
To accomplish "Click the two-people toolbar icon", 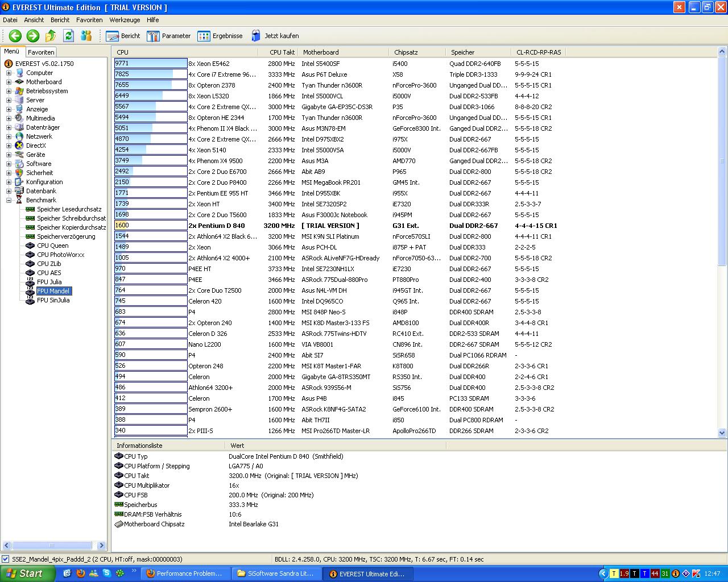I will (86, 36).
